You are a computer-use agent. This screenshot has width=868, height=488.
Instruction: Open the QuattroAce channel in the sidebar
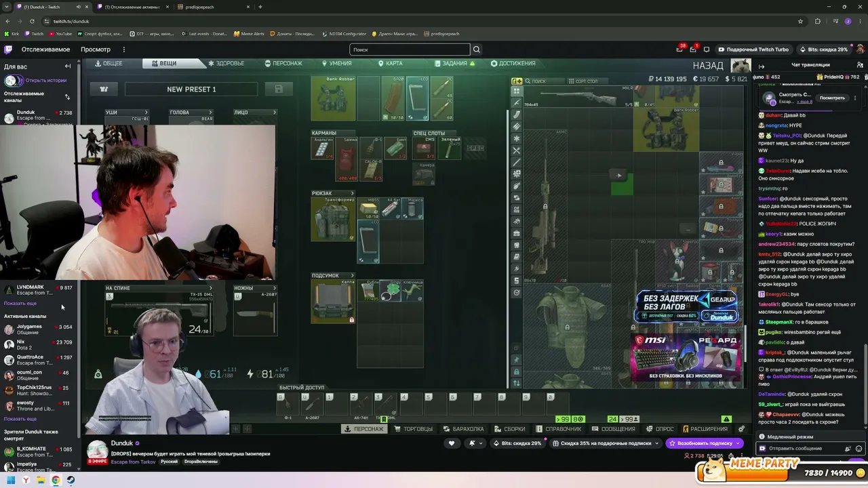(x=38, y=360)
